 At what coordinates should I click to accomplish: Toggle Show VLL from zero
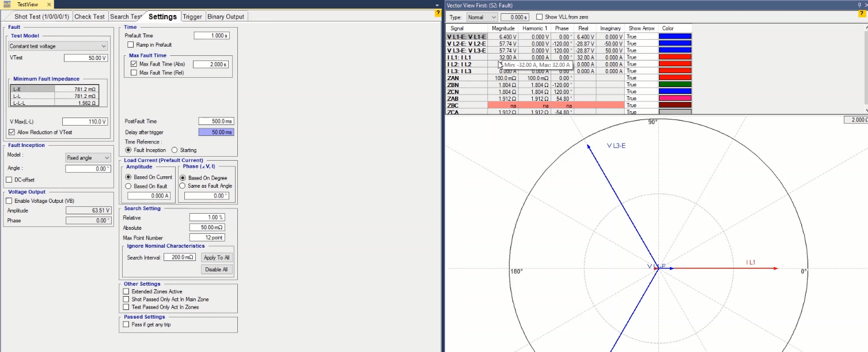(x=539, y=17)
